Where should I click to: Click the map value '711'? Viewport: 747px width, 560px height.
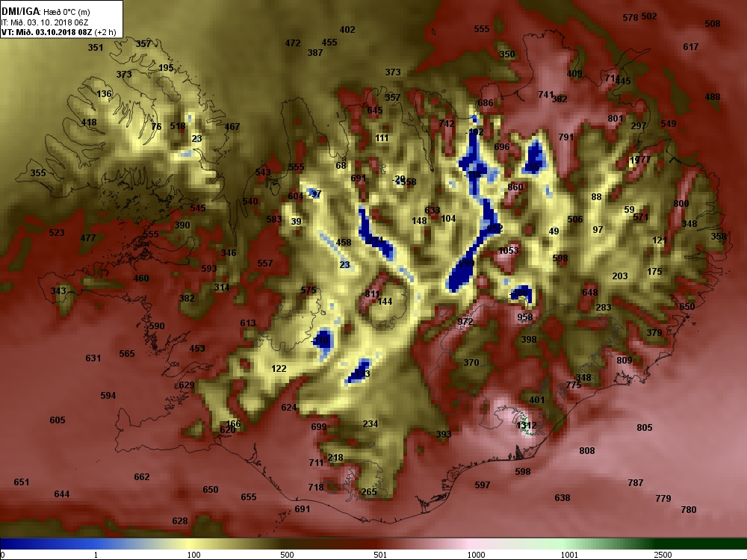(x=316, y=462)
